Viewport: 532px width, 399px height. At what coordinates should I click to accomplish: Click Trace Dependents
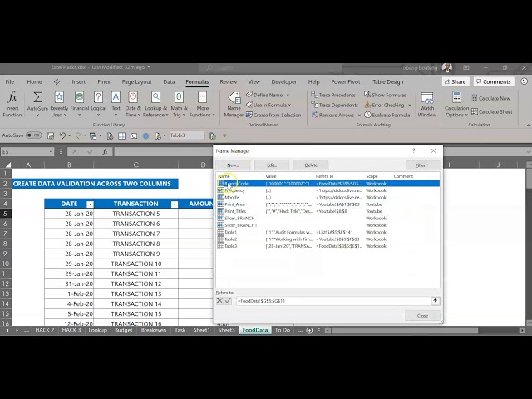[334, 106]
